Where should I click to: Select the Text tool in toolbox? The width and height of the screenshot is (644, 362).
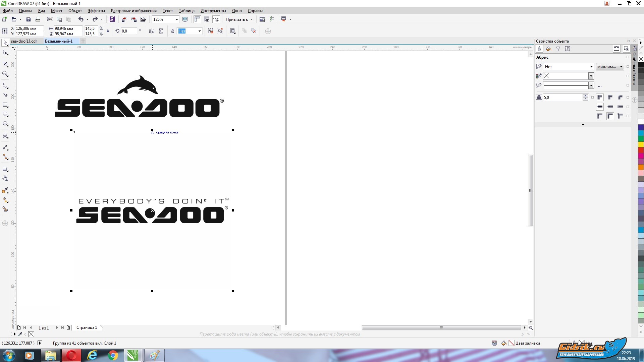(5, 136)
